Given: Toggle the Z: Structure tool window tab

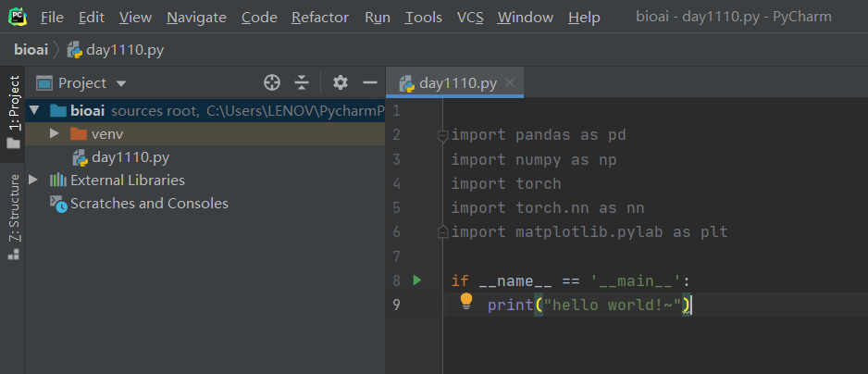Looking at the screenshot, I should click(14, 217).
